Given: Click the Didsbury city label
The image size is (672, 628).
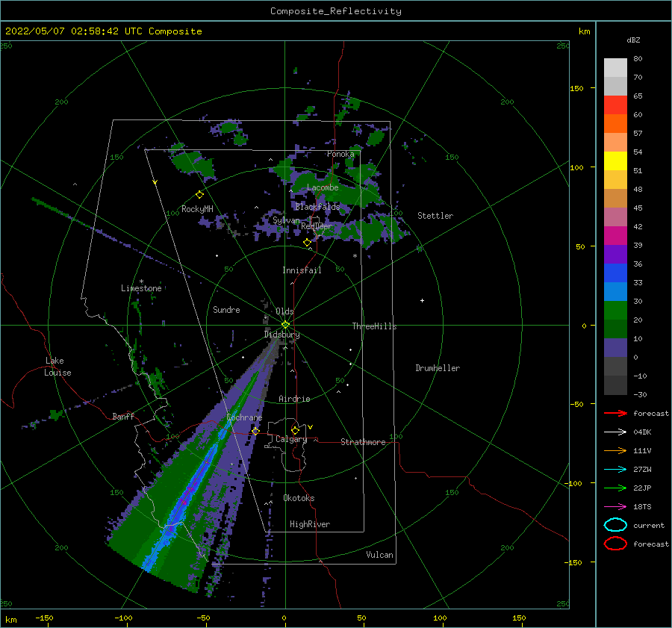Looking at the screenshot, I should (x=281, y=335).
